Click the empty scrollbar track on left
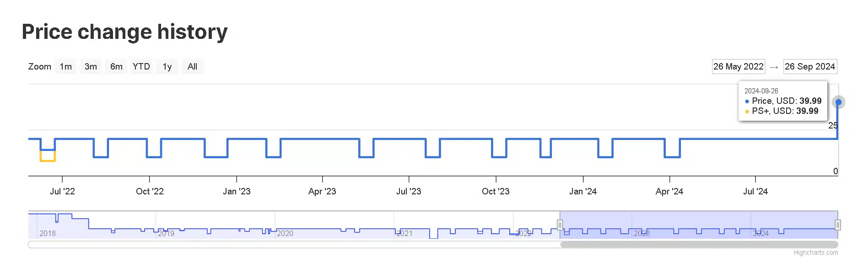This screenshot has width=868, height=279. click(294, 245)
